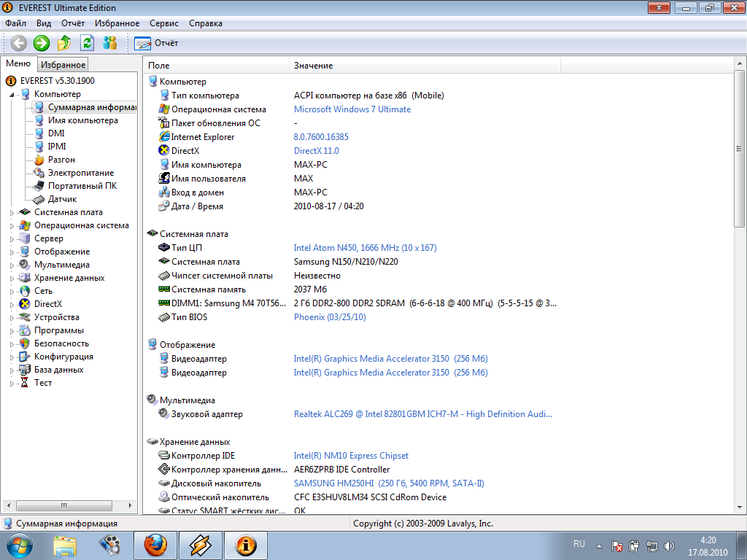Go up one level with the folder-arrow icon
This screenshot has height=560, width=747.
coord(64,43)
